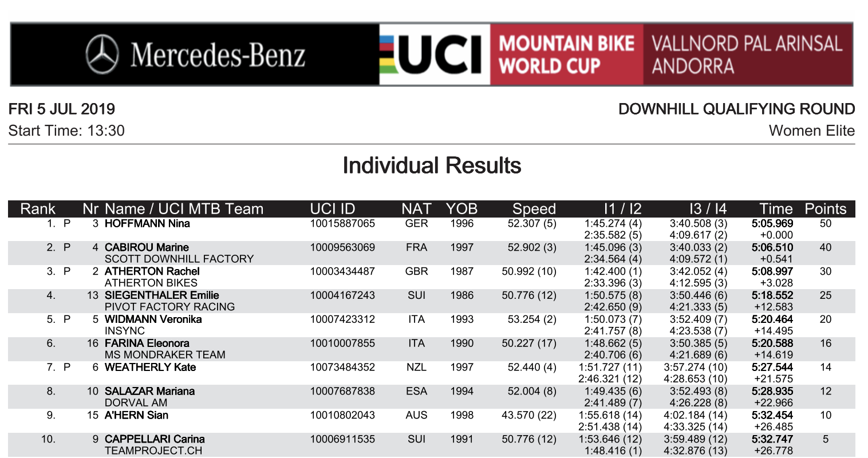
Task: Select the UCI ID column header
Action: [x=333, y=209]
